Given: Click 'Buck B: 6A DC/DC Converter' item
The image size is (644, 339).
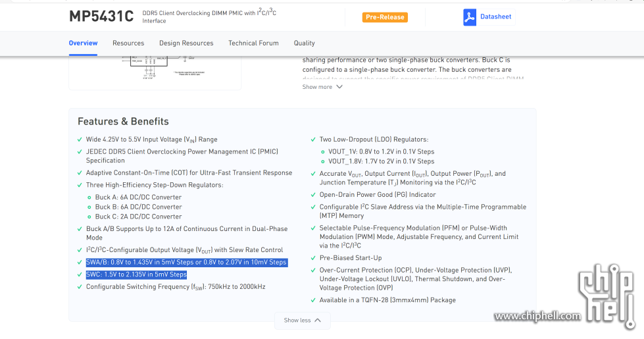Looking at the screenshot, I should (x=138, y=207).
